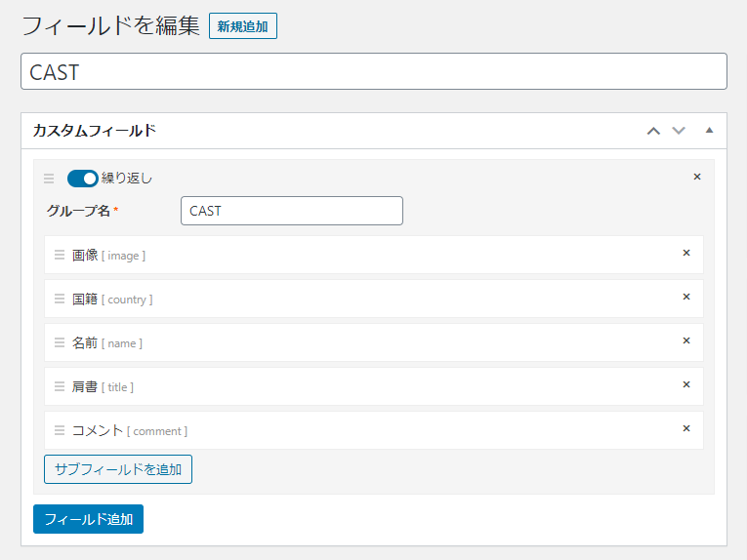Move カスタムフィールド panel down
747x560 pixels.
pyautogui.click(x=679, y=131)
